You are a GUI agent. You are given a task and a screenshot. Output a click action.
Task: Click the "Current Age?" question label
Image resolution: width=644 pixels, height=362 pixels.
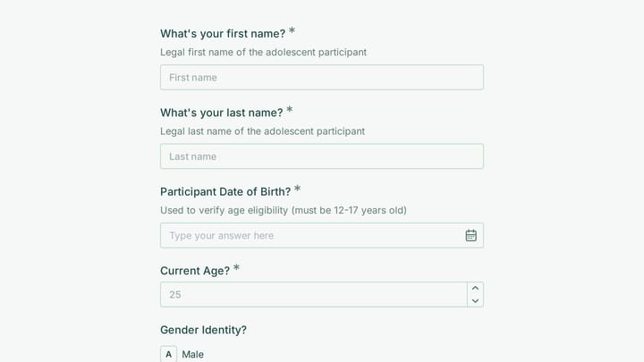[x=195, y=271]
